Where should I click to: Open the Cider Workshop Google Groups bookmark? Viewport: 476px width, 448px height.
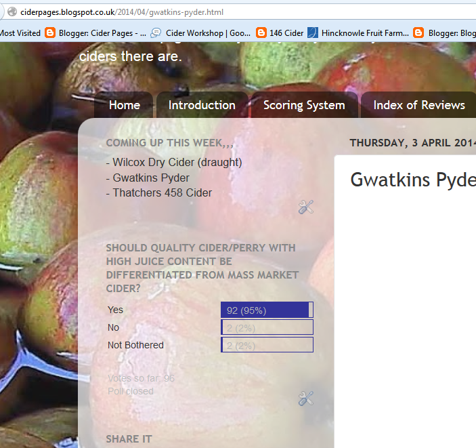pos(200,33)
